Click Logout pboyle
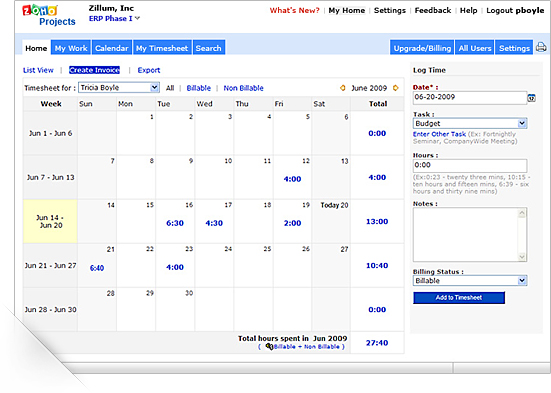 (x=515, y=11)
